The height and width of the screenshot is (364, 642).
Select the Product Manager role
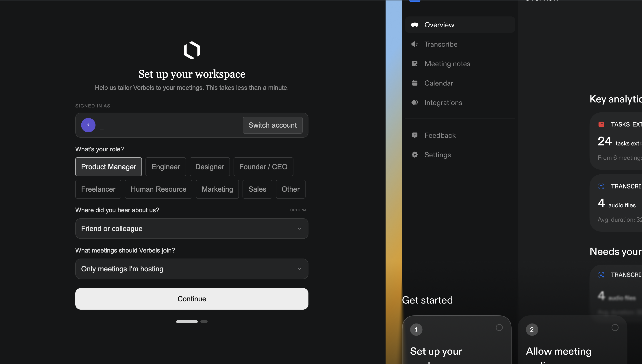coord(109,167)
